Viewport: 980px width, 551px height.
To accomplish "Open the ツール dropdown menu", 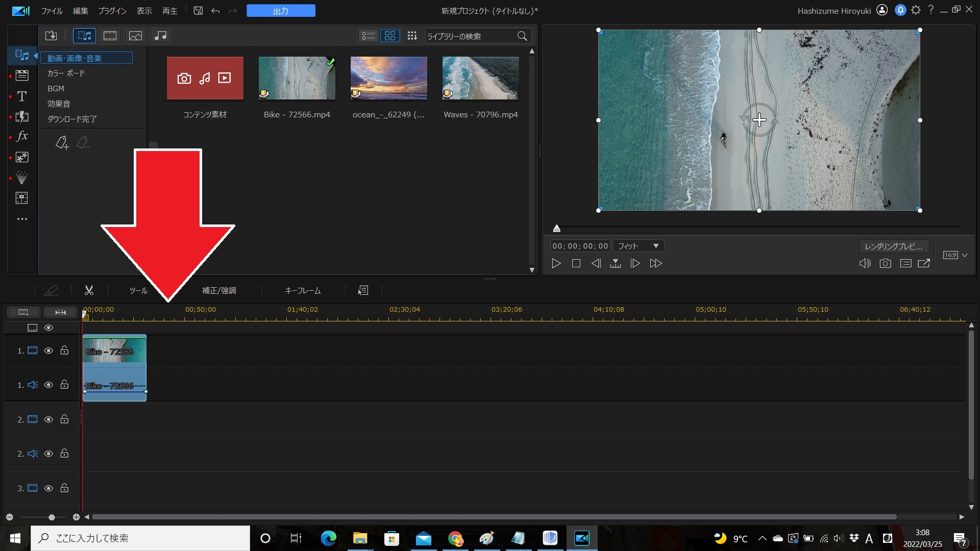I will [x=138, y=290].
